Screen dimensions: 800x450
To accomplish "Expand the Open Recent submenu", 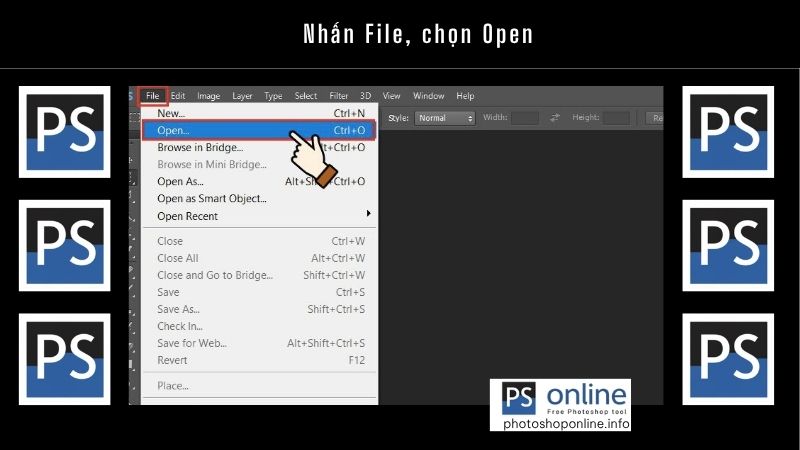I will pyautogui.click(x=260, y=216).
